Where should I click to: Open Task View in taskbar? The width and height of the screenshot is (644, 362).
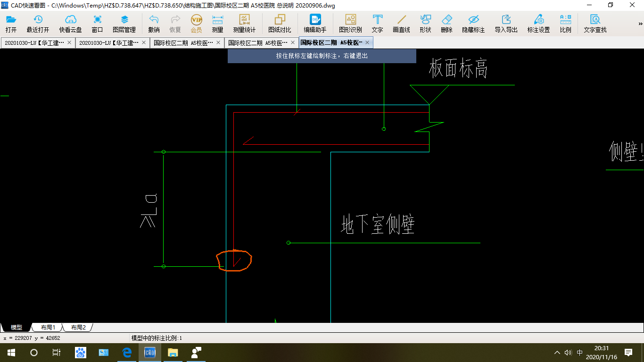[x=57, y=353]
